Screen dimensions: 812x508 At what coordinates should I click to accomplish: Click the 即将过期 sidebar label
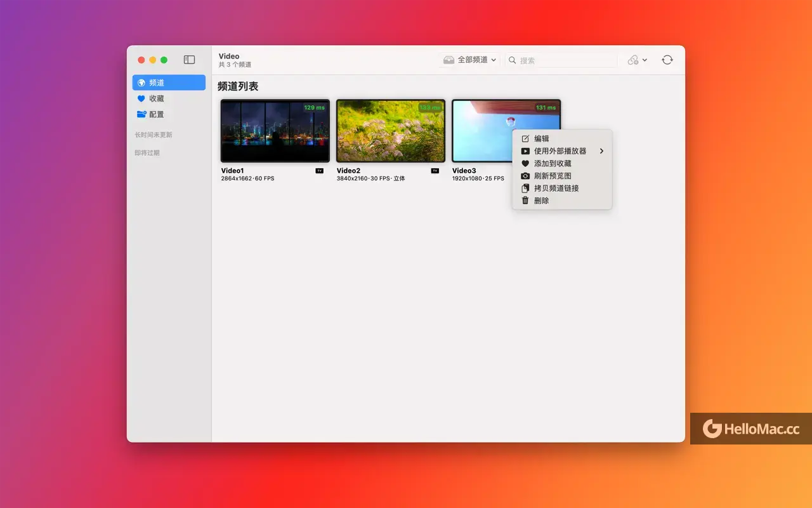pyautogui.click(x=147, y=153)
